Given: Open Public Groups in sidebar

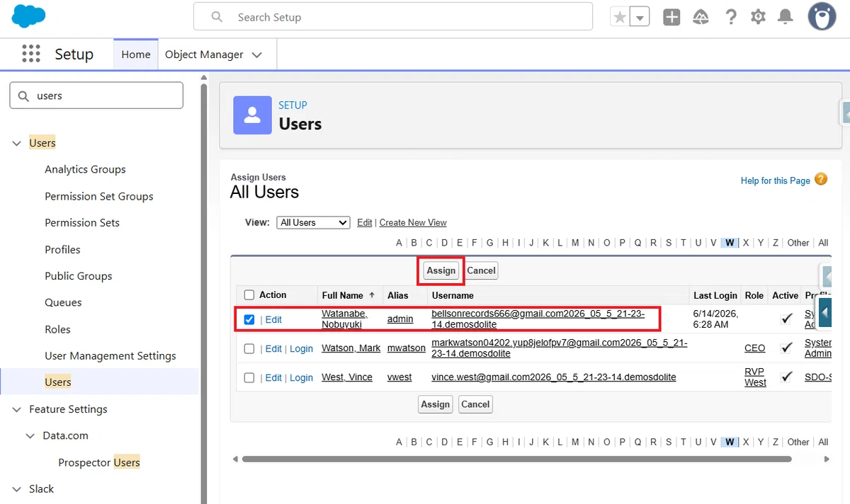Looking at the screenshot, I should (x=79, y=276).
